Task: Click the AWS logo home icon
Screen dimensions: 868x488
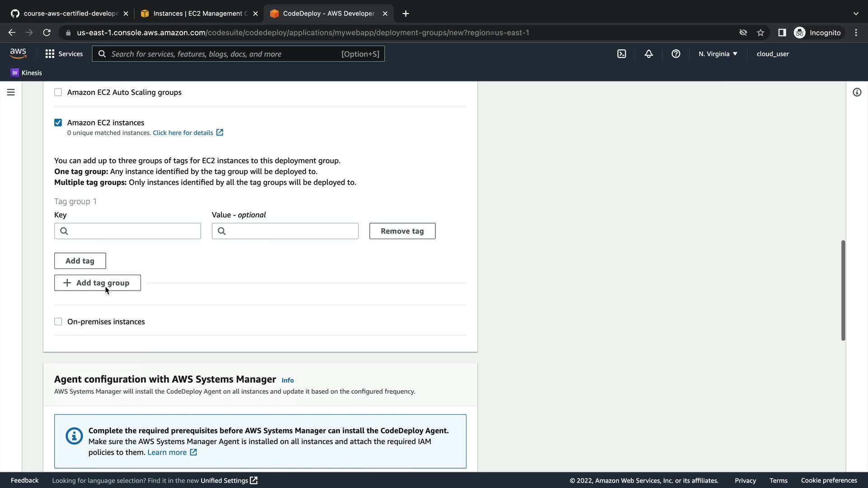Action: pos(18,53)
